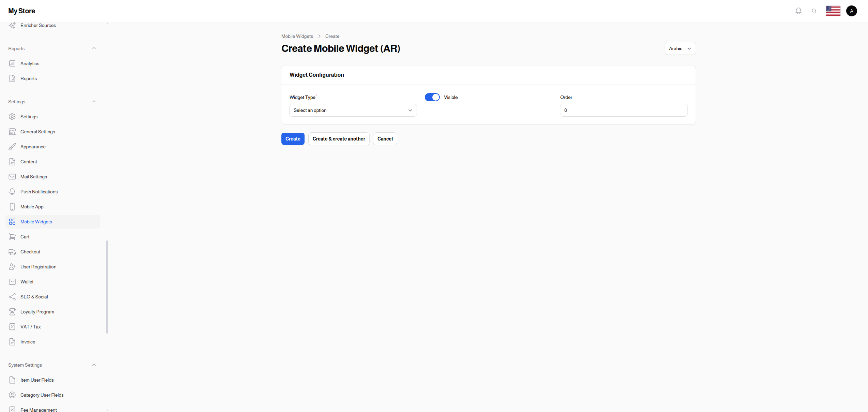Open global search using the magnifier icon
Screen dimensions: 868x412
[x=814, y=11]
